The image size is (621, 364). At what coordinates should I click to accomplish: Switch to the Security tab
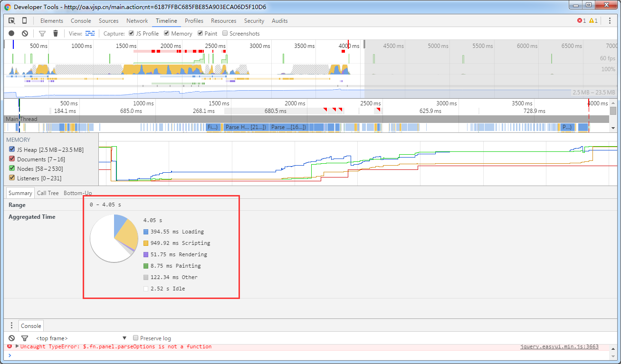254,21
